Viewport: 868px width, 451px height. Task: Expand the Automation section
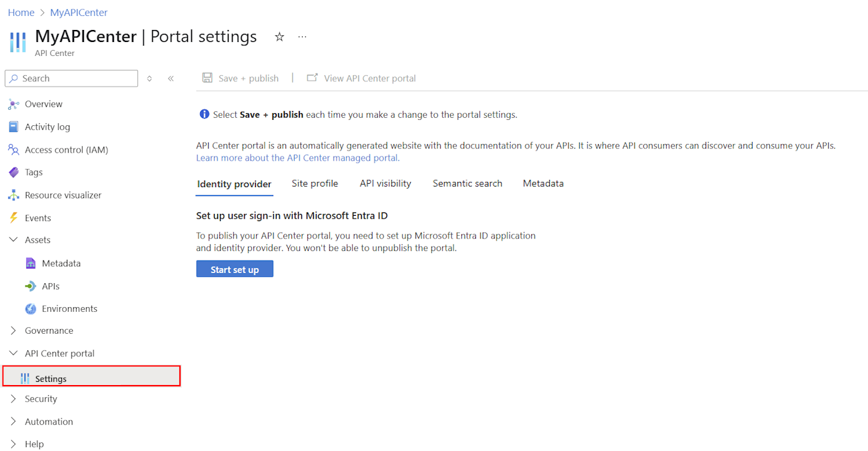pos(13,422)
